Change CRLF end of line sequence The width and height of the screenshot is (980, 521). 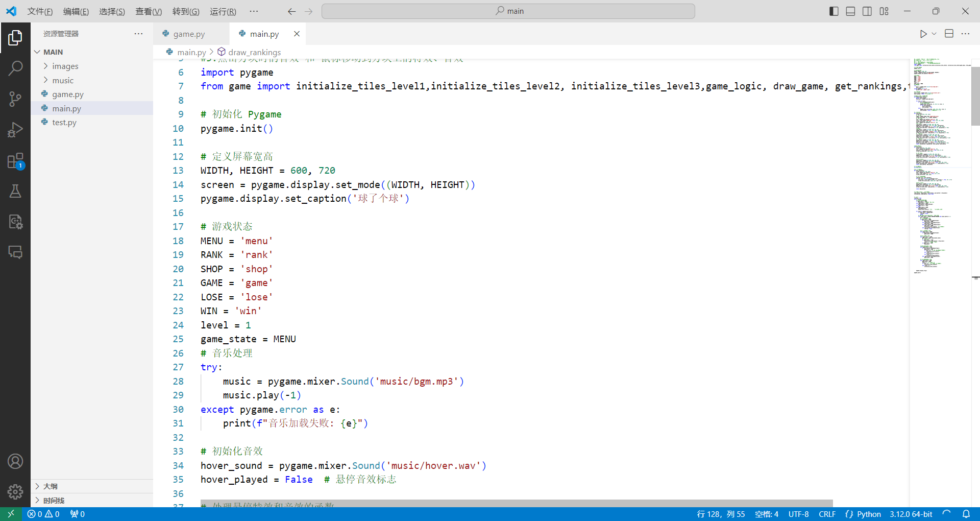tap(827, 514)
